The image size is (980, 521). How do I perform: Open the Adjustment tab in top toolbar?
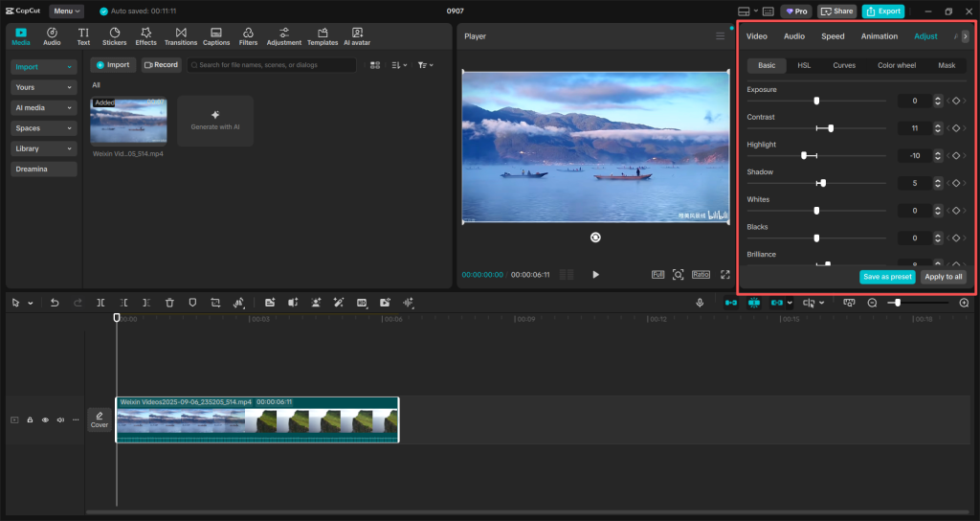pyautogui.click(x=283, y=36)
